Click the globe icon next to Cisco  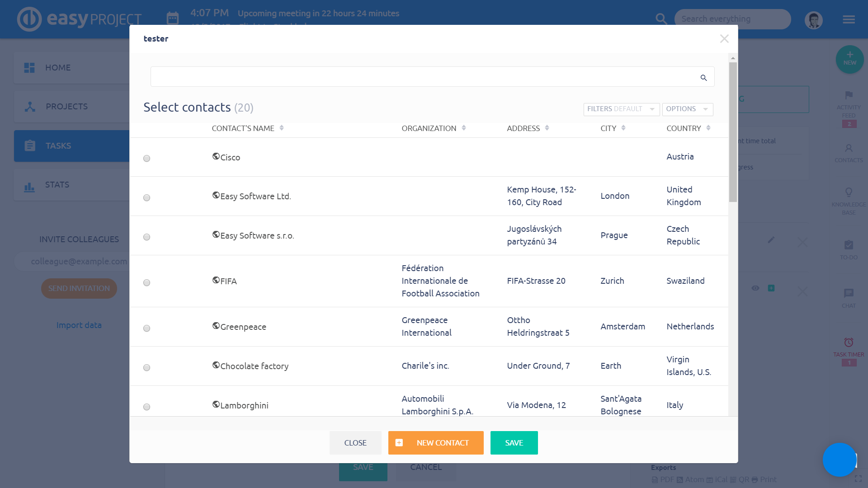[x=216, y=156]
